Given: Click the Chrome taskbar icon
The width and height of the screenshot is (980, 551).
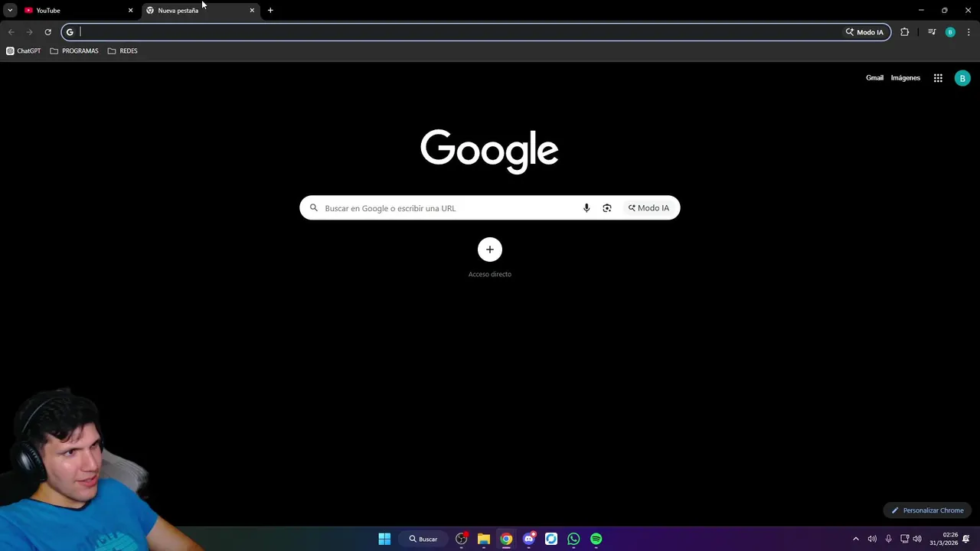Looking at the screenshot, I should (x=506, y=539).
